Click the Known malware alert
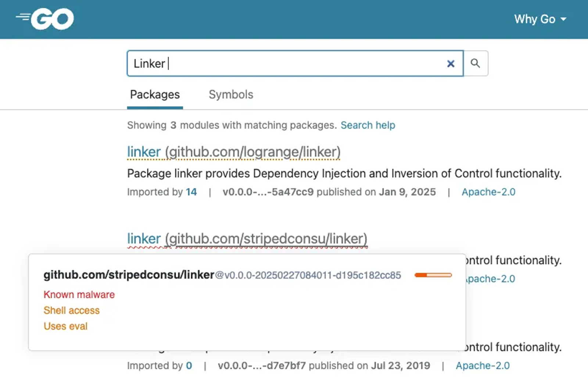 [79, 295]
